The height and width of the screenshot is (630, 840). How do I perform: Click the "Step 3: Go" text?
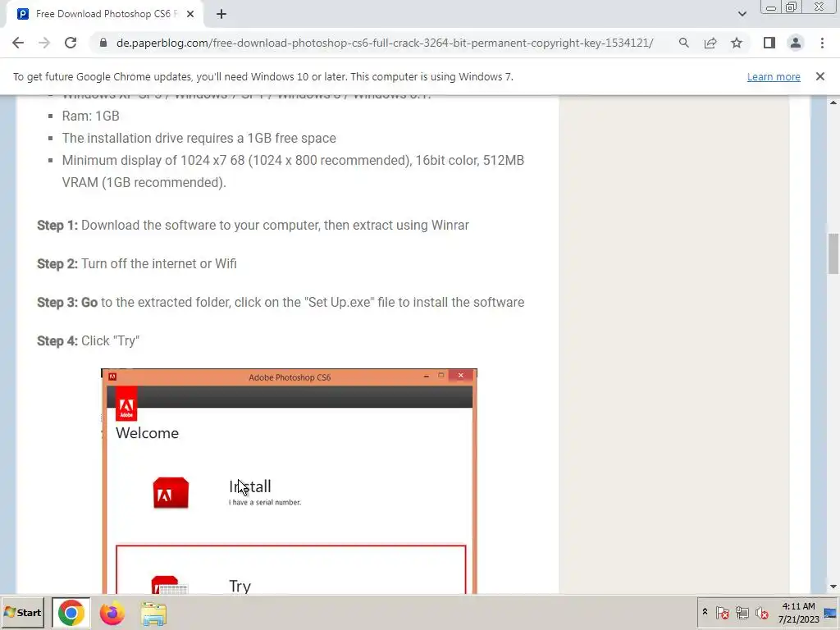(67, 302)
